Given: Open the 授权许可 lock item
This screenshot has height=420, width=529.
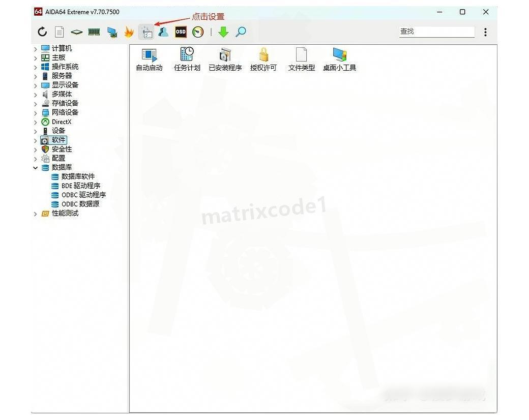Looking at the screenshot, I should point(263,59).
